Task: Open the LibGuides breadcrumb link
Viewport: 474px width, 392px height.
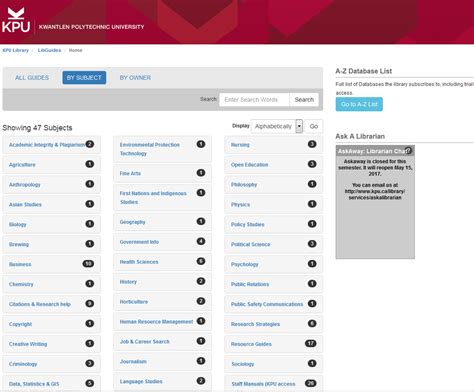Action: click(x=49, y=50)
